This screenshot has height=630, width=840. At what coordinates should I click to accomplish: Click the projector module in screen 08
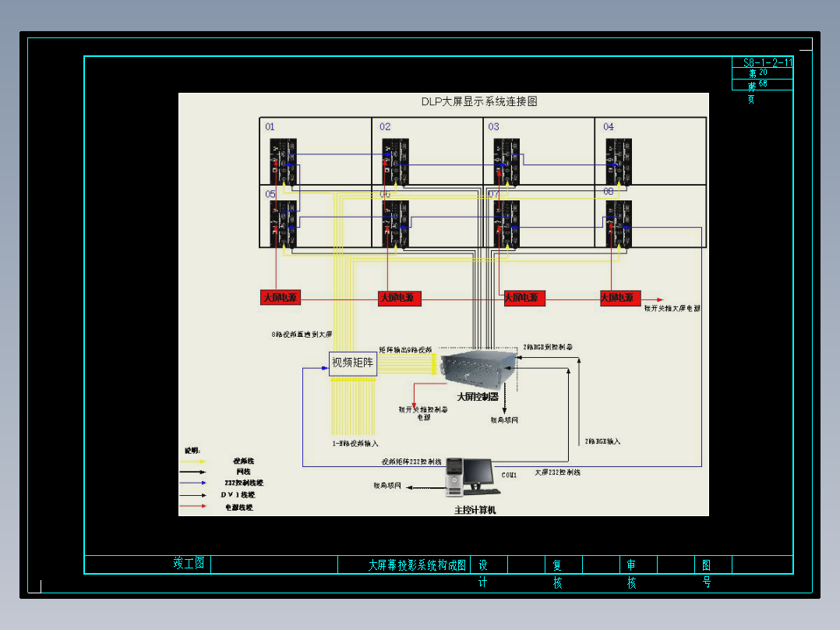[619, 224]
